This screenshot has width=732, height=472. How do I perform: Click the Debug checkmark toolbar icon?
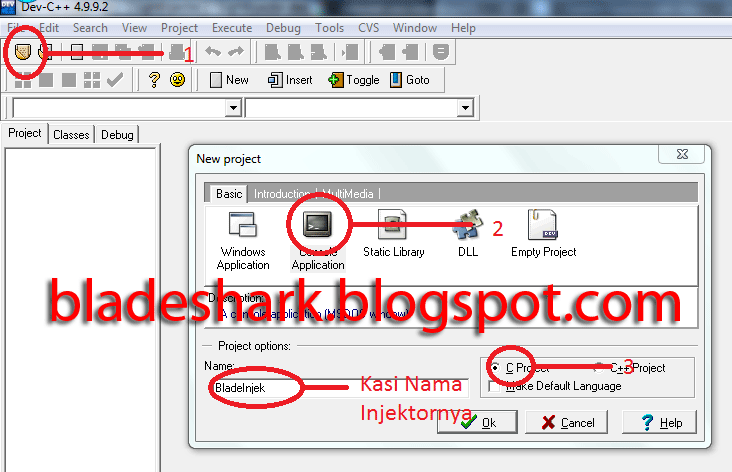(115, 80)
